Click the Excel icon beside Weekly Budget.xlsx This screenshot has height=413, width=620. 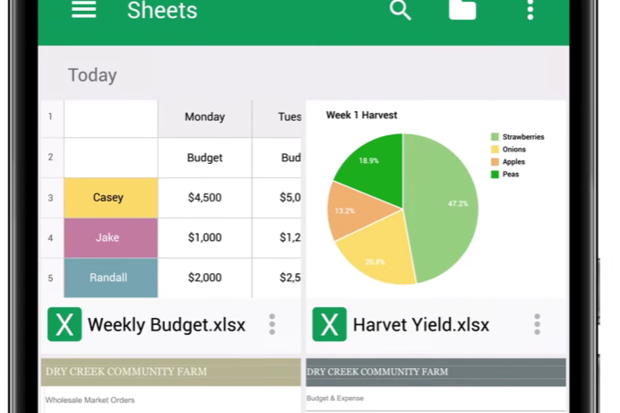click(x=64, y=324)
